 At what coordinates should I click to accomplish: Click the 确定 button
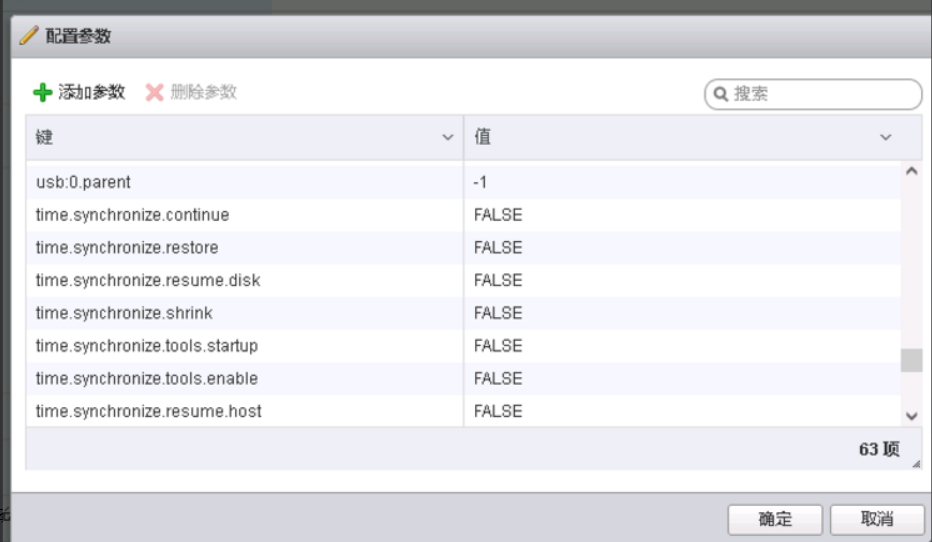click(775, 519)
